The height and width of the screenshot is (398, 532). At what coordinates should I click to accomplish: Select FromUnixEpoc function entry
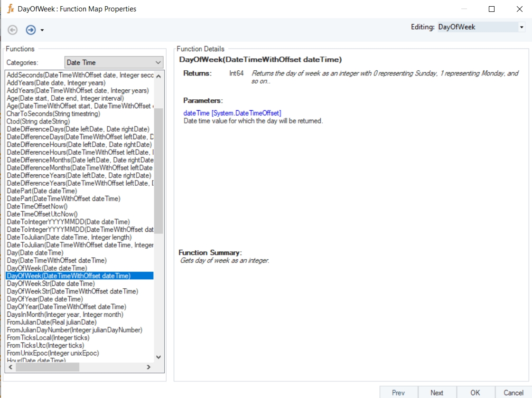53,353
